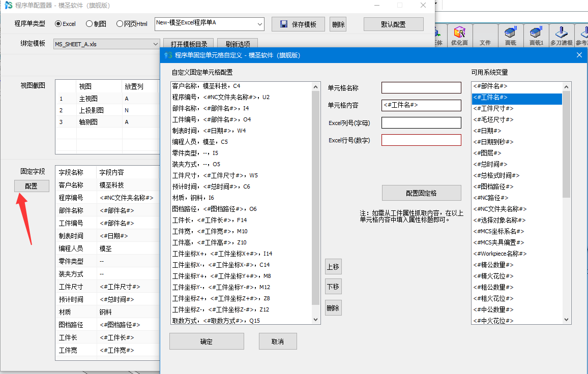Click the 字段内容 column header

[x=128, y=172]
